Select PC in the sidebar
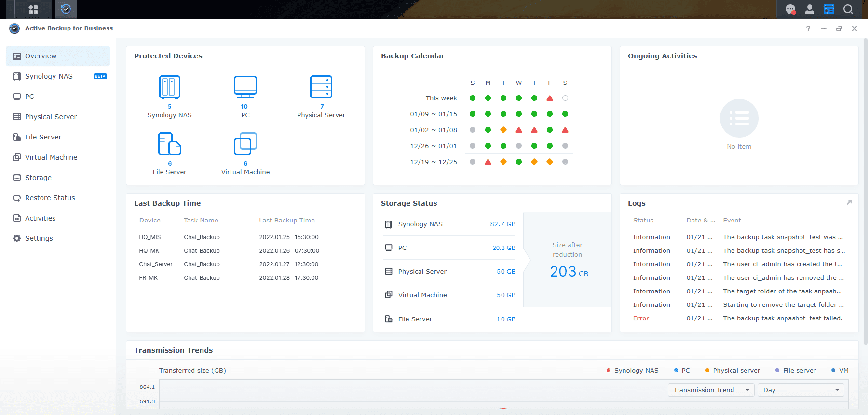This screenshot has width=868, height=415. click(x=58, y=97)
